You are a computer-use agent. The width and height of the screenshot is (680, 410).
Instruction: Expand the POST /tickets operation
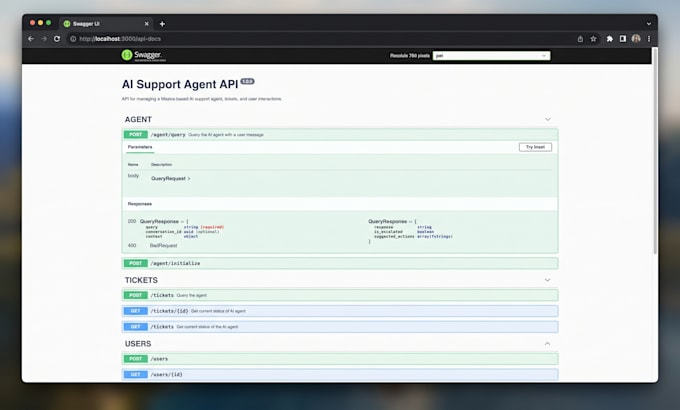340,295
